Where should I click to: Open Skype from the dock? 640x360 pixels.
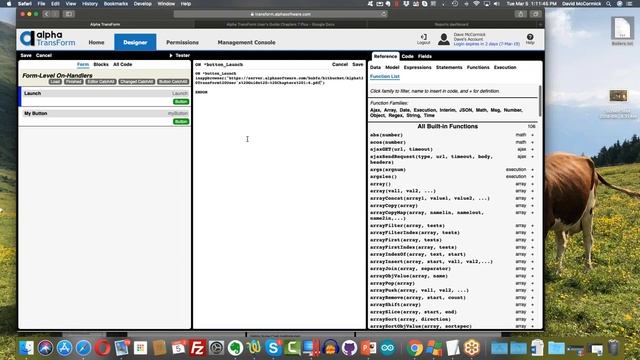(x=273, y=348)
